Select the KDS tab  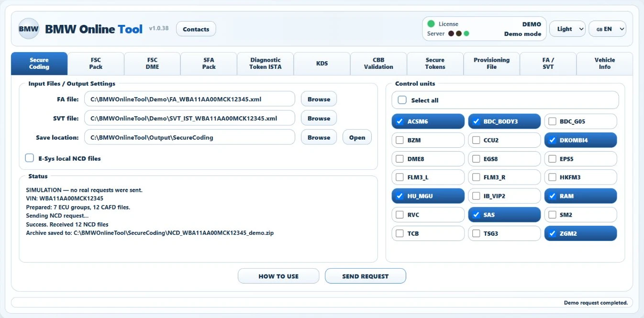pos(322,64)
